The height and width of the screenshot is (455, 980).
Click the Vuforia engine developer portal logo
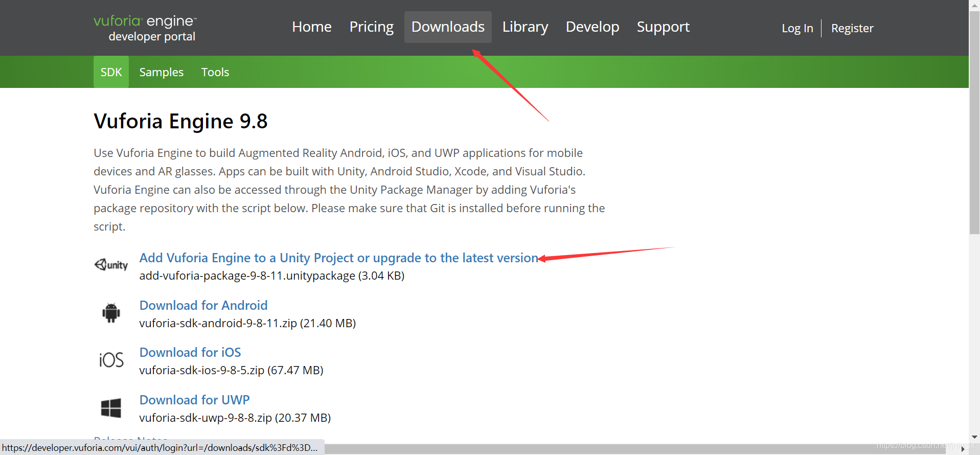(x=145, y=28)
